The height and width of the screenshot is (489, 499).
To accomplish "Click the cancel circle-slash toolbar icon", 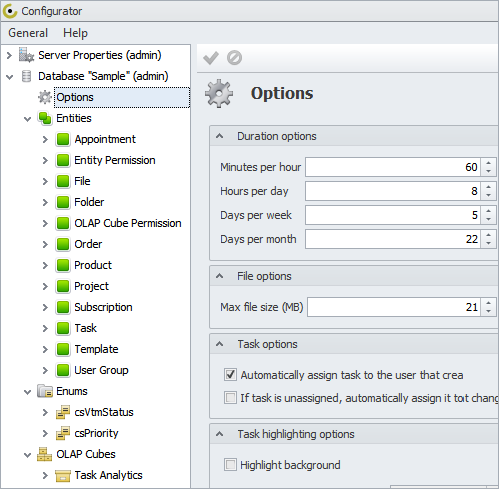I will 234,58.
